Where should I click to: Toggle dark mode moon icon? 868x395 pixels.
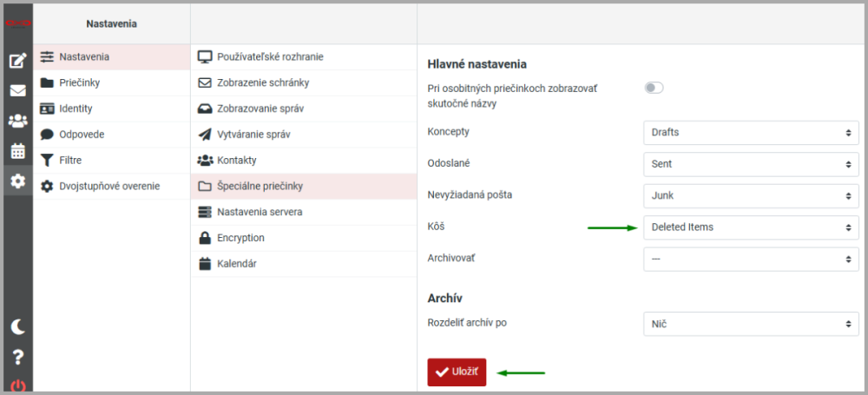(x=17, y=327)
